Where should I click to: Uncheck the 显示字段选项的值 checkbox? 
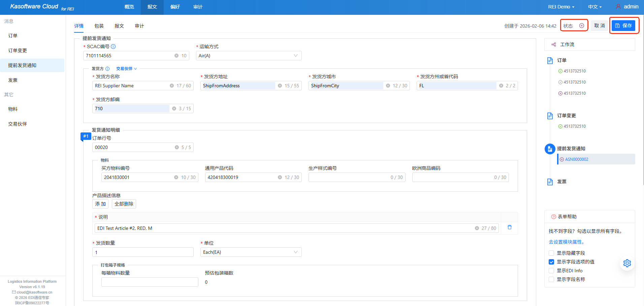pyautogui.click(x=551, y=262)
